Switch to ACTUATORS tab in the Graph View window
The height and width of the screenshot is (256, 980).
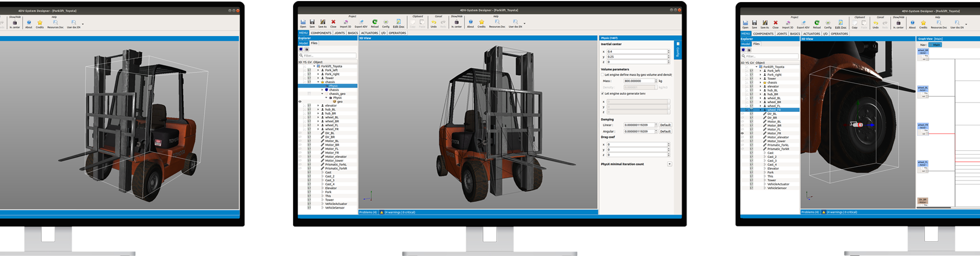coord(812,34)
